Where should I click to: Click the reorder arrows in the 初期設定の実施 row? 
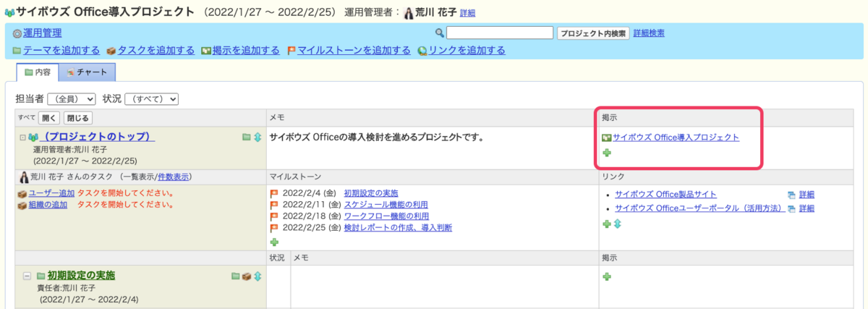coord(258,276)
